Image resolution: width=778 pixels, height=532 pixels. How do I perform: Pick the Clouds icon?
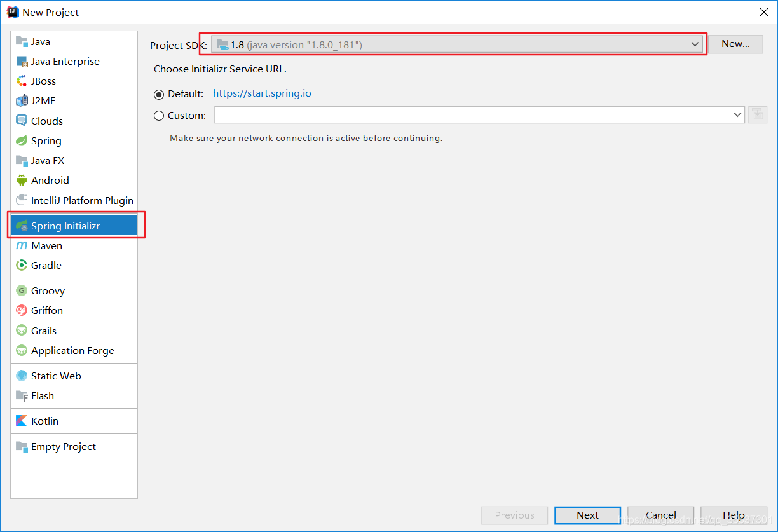(22, 121)
